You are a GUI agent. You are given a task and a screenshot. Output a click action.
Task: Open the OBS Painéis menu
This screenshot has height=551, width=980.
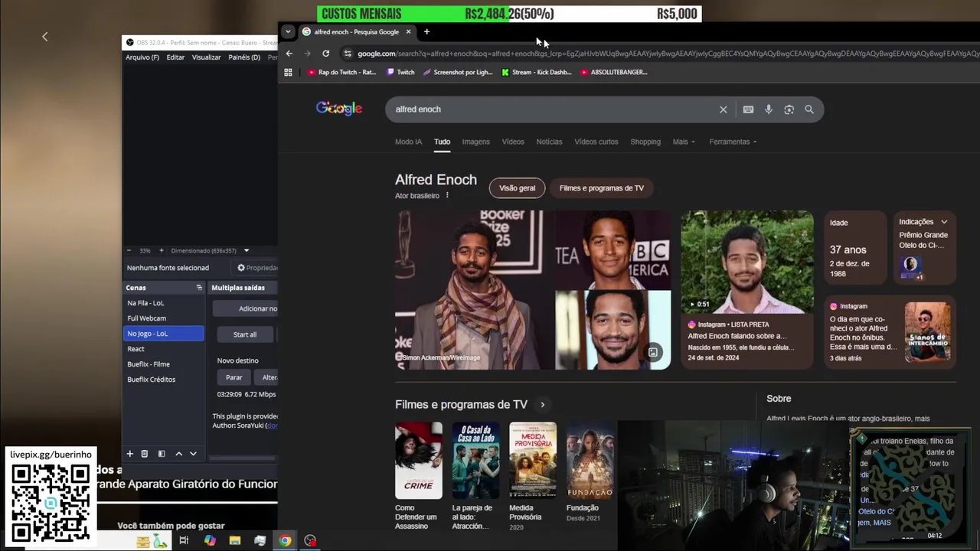pos(244,57)
